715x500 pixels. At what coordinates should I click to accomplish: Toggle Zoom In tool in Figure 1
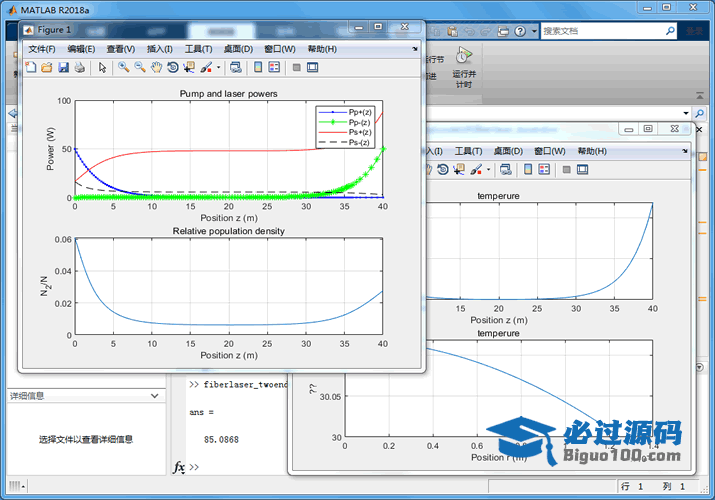(123, 67)
